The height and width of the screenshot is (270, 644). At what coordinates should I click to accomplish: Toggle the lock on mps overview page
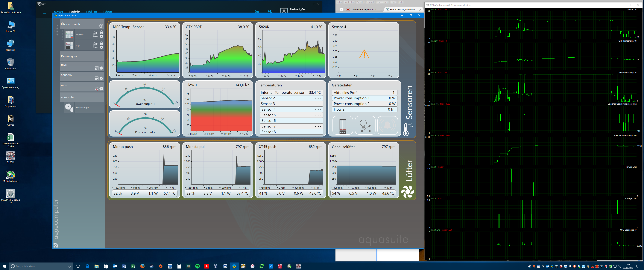[101, 43]
